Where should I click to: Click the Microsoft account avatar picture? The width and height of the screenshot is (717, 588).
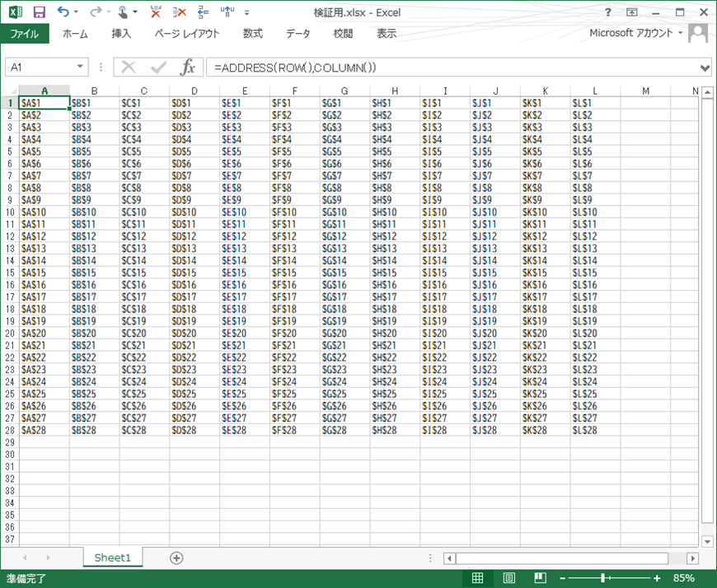click(x=698, y=33)
